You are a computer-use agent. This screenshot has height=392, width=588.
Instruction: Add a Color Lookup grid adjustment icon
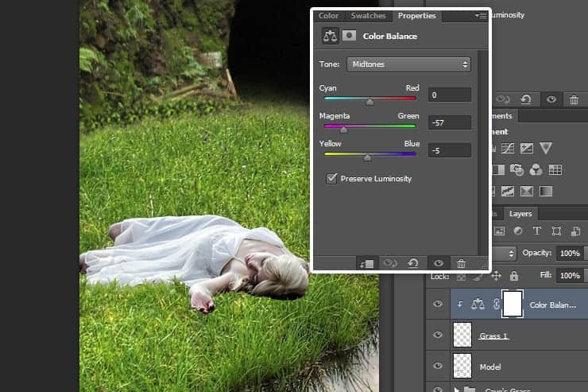point(555,170)
